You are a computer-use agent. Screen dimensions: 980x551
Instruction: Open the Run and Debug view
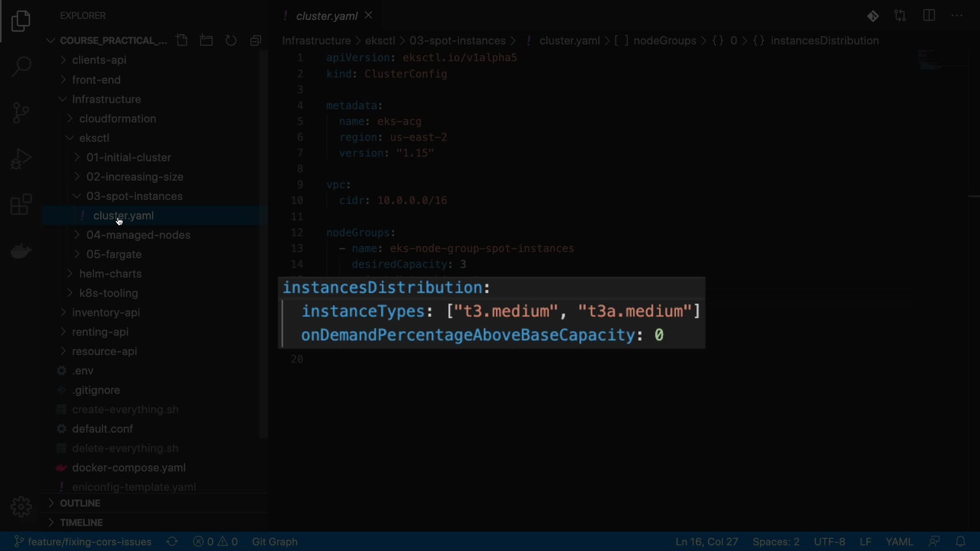pyautogui.click(x=21, y=159)
